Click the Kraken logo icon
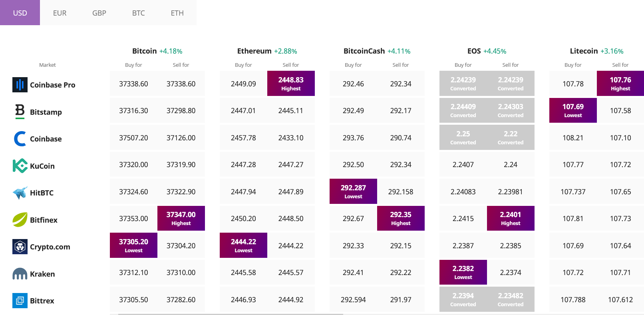 (x=20, y=274)
